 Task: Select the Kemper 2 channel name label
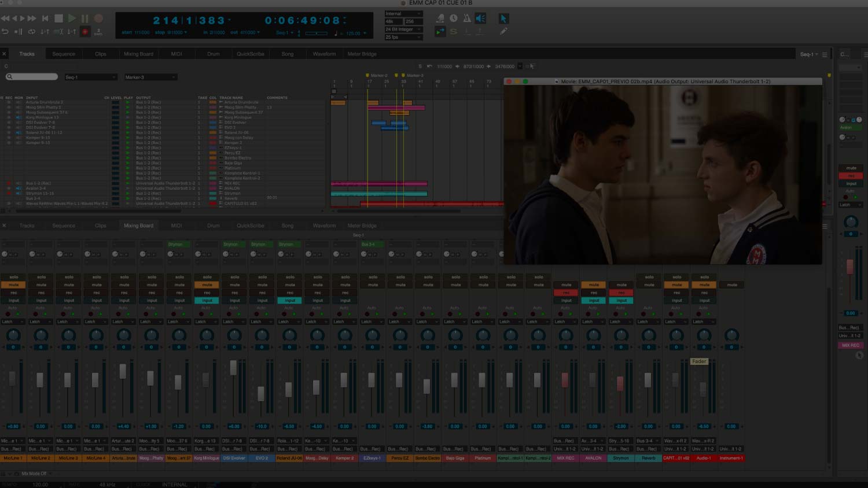(345, 458)
